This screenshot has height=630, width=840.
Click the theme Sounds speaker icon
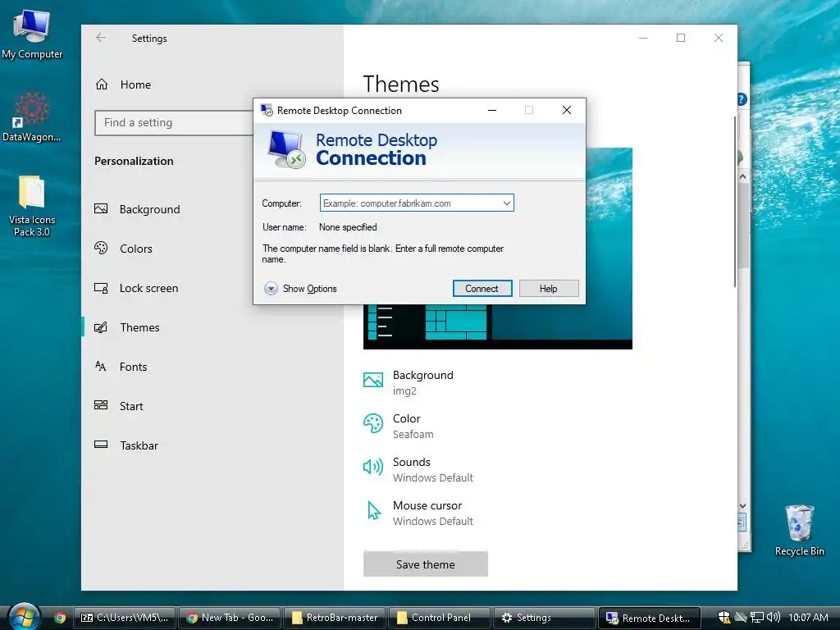(x=373, y=467)
